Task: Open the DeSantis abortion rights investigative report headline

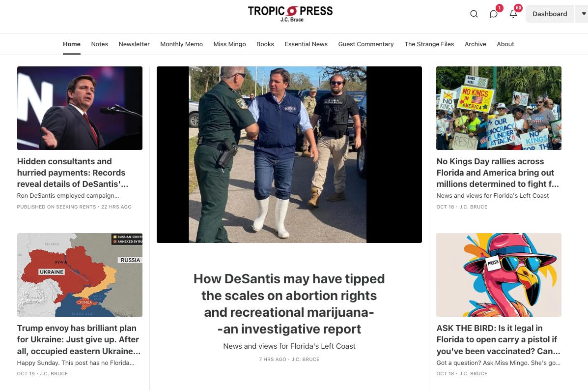Action: click(x=289, y=304)
